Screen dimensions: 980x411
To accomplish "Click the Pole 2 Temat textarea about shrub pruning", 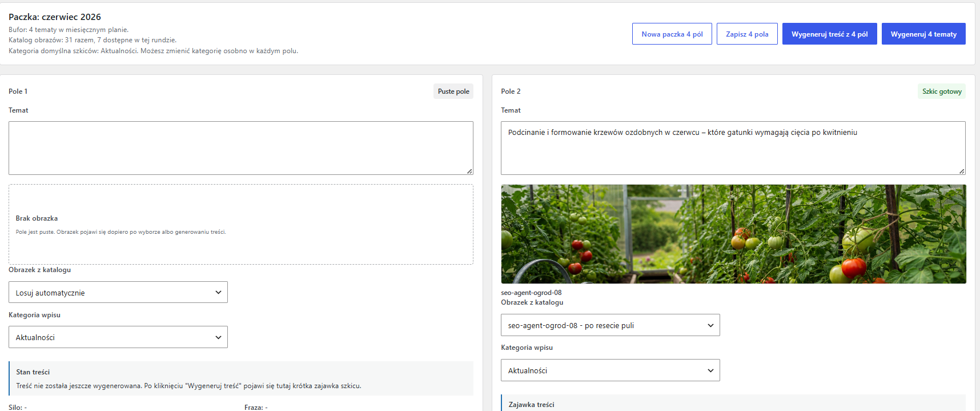I will tap(733, 148).
